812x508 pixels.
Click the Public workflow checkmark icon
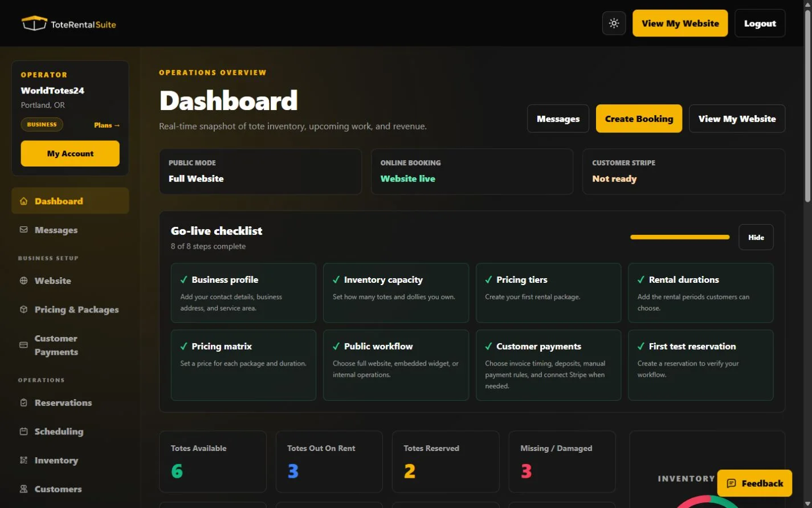click(336, 347)
